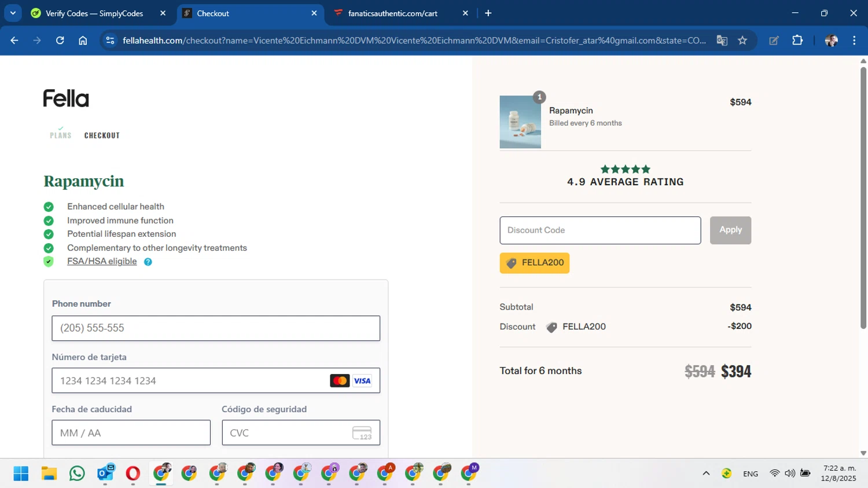Focus the CVC security code field
This screenshot has width=868, height=488.
click(301, 432)
